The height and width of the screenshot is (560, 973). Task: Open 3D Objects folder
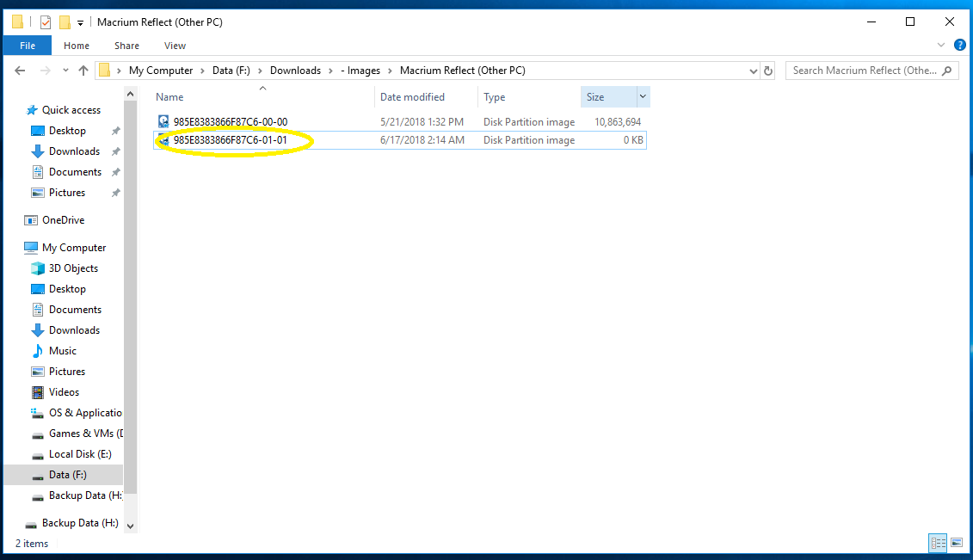click(73, 268)
